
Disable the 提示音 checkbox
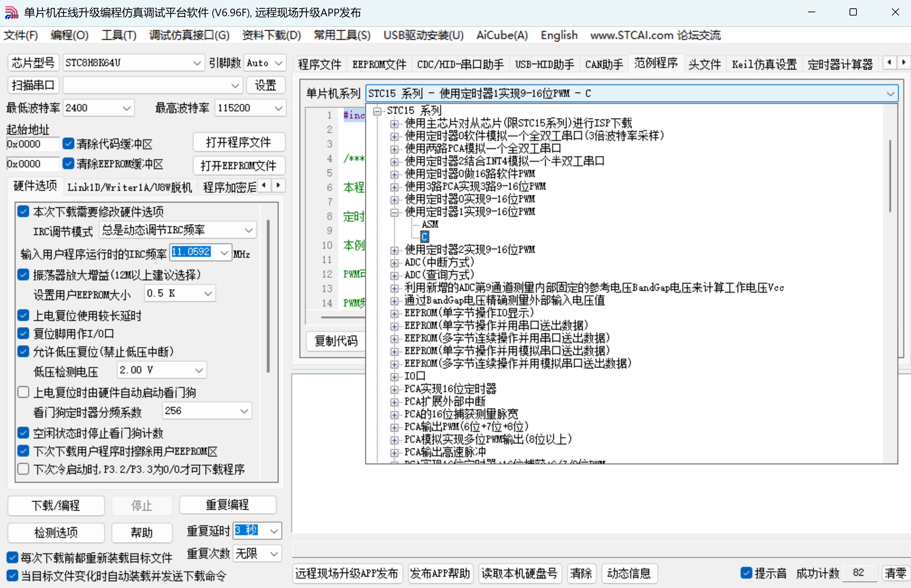point(747,573)
